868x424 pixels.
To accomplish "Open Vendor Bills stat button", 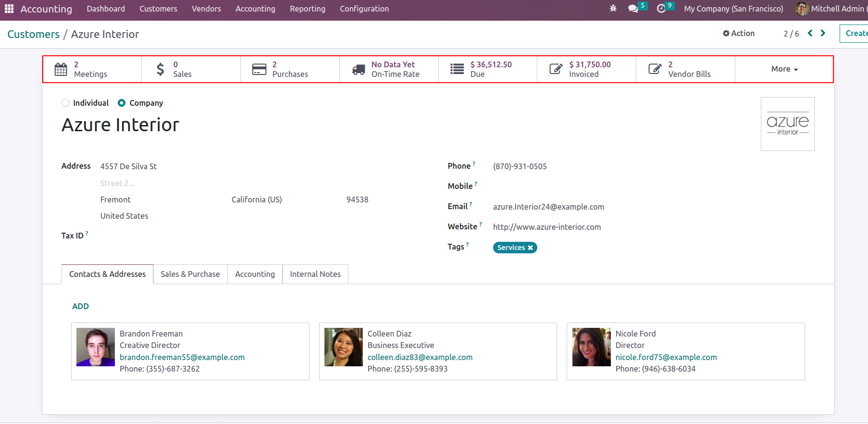I will click(x=686, y=69).
